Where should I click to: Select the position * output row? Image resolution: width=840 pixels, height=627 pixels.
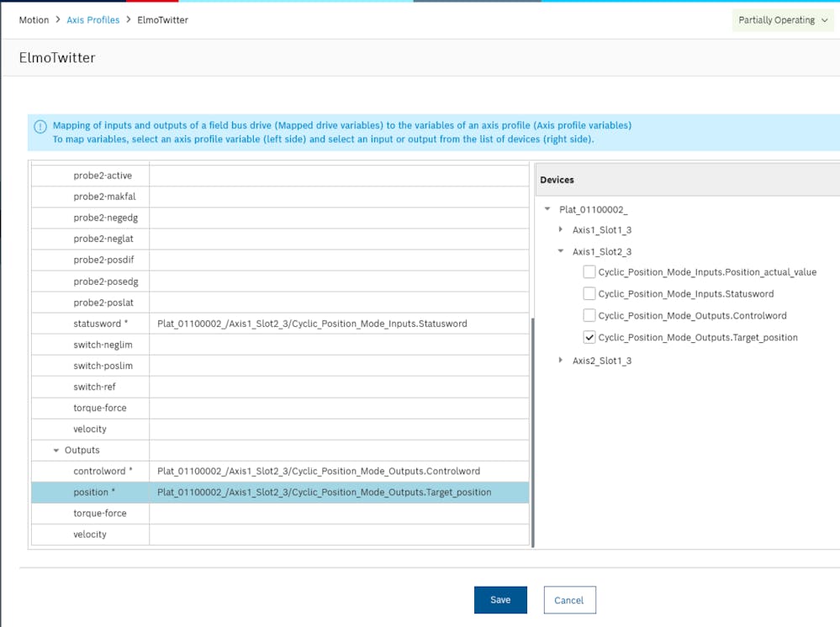tap(280, 492)
